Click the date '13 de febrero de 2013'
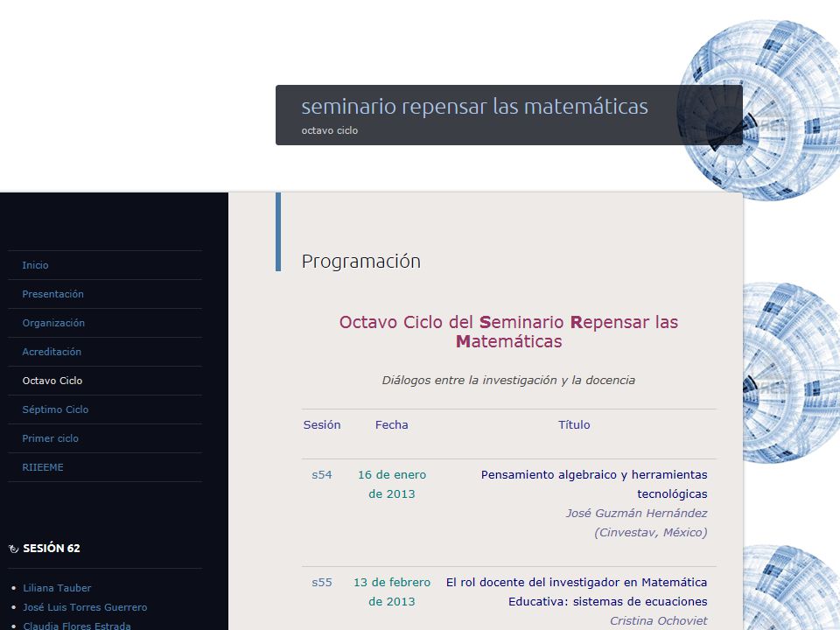The image size is (840, 630). (392, 592)
